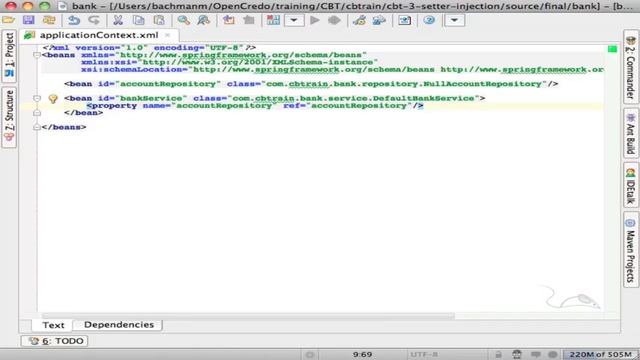Image resolution: width=640 pixels, height=360 pixels.
Task: Switch to the Dependencies view tab
Action: coord(119,324)
